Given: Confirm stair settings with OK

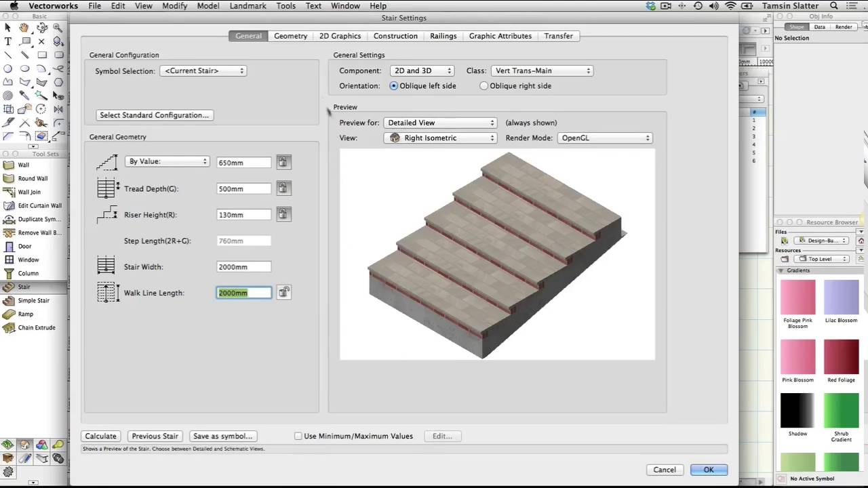Looking at the screenshot, I should click(x=709, y=470).
